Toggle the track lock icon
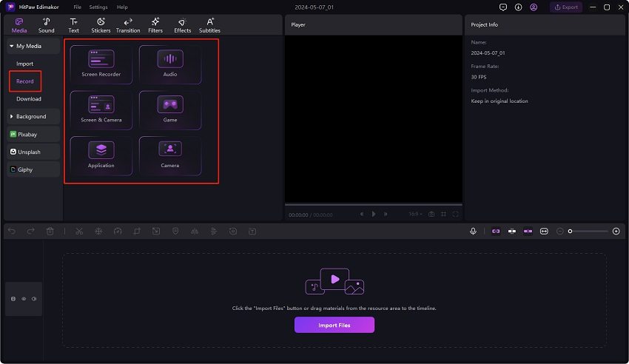 pyautogui.click(x=13, y=299)
